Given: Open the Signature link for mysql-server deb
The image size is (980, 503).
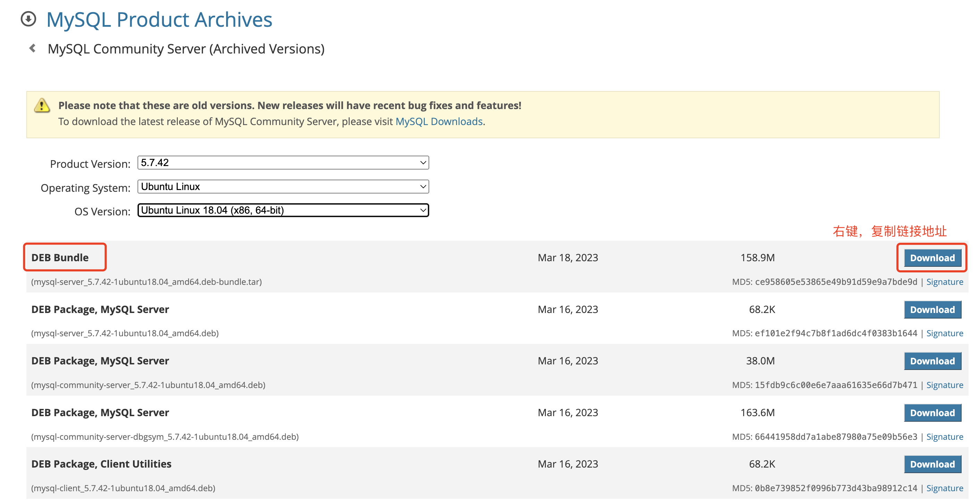Looking at the screenshot, I should coord(944,333).
